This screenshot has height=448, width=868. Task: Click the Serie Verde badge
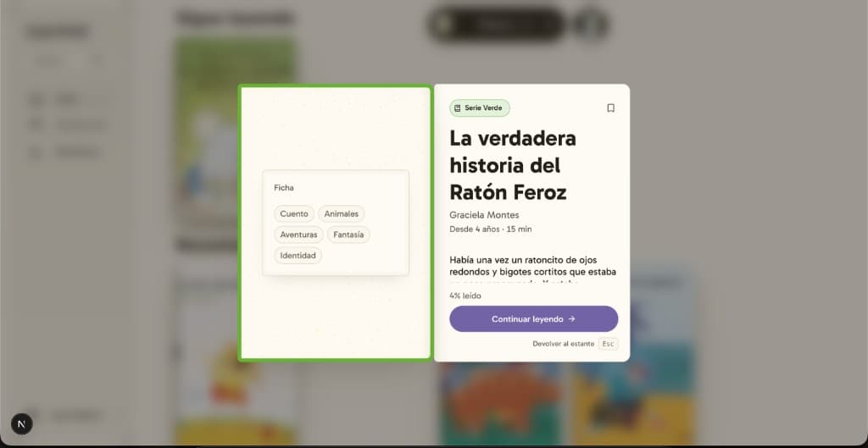click(x=480, y=108)
